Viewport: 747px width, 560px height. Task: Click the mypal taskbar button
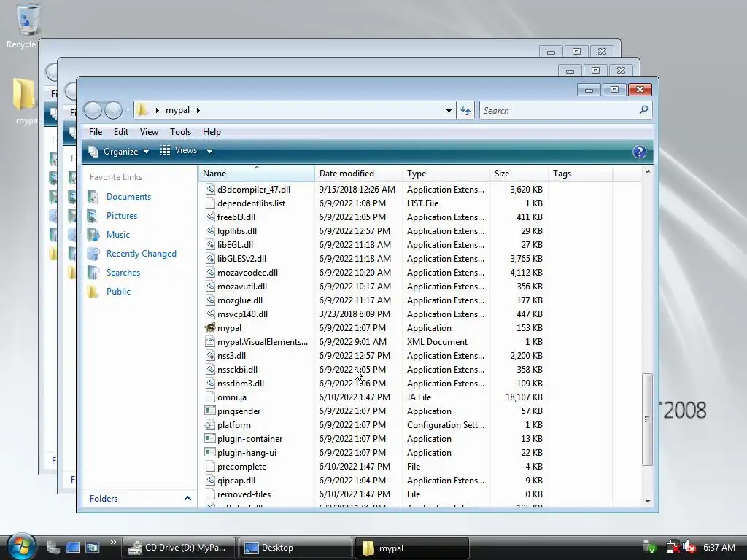411,548
